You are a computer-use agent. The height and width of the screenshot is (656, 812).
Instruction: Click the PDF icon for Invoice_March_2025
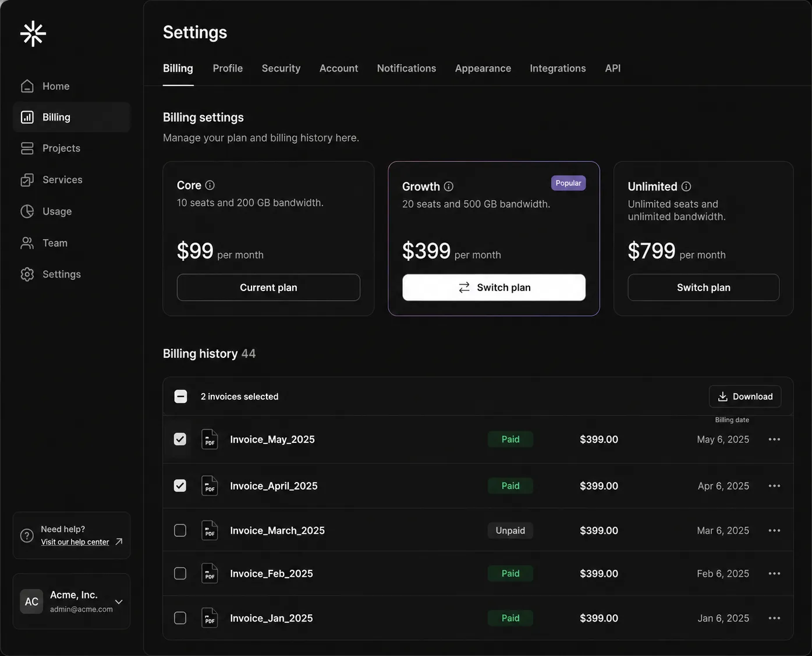(x=210, y=530)
